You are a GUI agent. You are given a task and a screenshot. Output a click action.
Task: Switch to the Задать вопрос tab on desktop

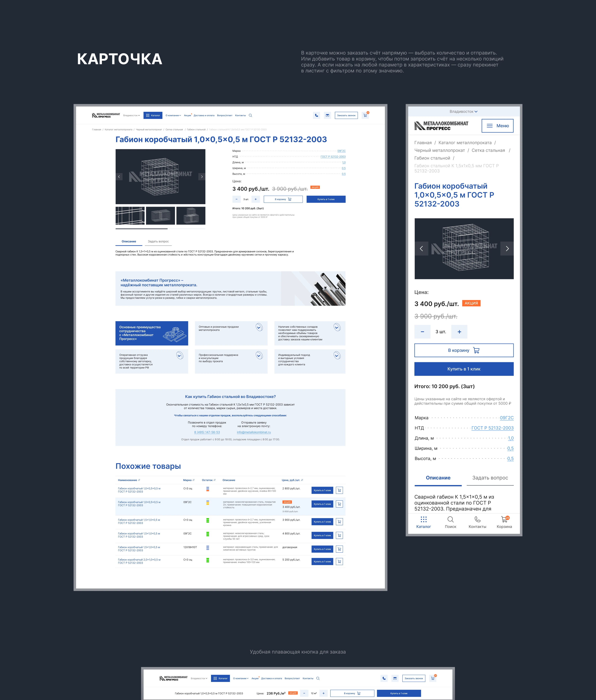pos(158,241)
